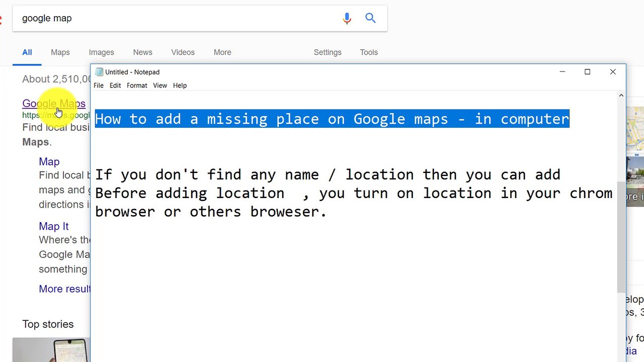Expand the More search options

pyautogui.click(x=222, y=52)
